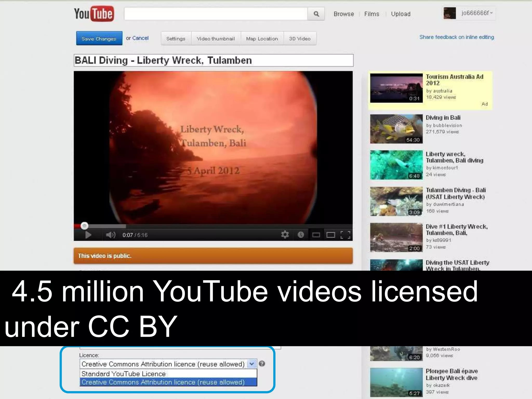
Task: Open the Browse link
Action: (x=344, y=14)
